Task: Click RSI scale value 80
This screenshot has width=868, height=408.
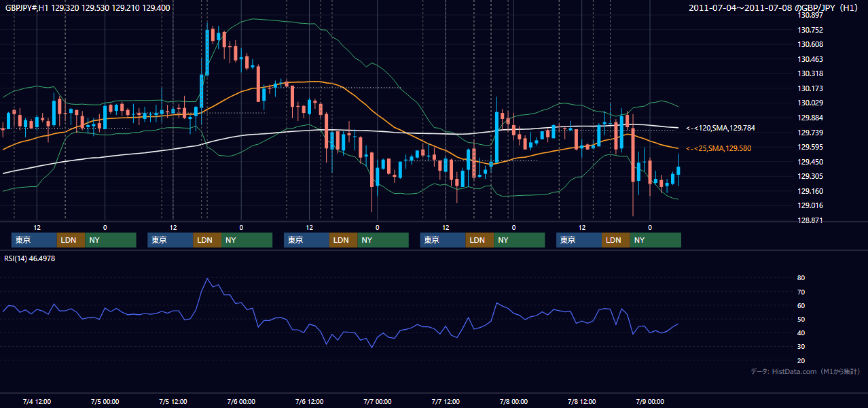Action: [x=801, y=278]
